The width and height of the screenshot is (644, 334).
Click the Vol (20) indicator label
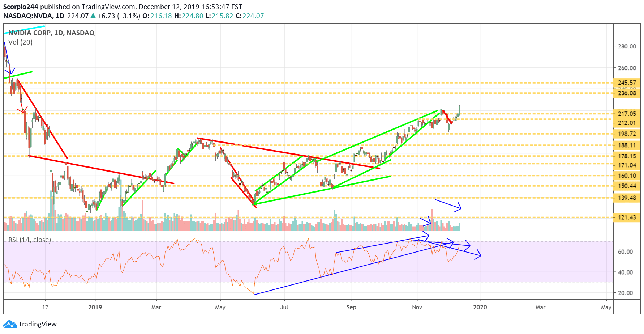point(20,42)
